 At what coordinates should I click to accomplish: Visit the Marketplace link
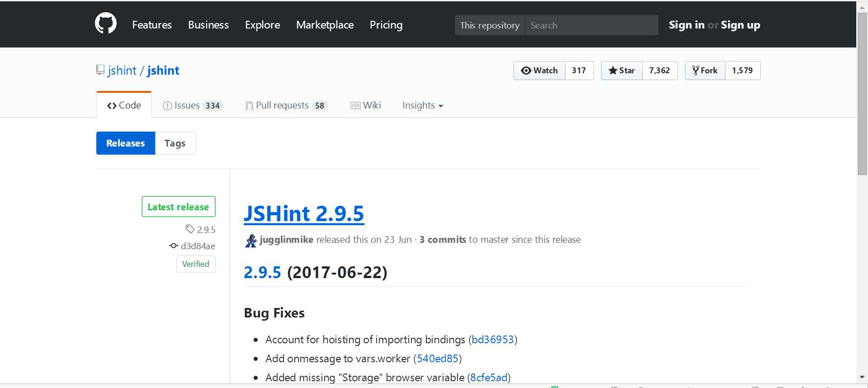(325, 25)
